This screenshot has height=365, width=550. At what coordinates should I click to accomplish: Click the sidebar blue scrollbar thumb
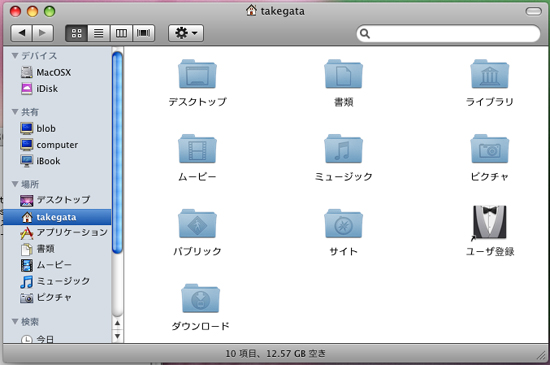(117, 152)
